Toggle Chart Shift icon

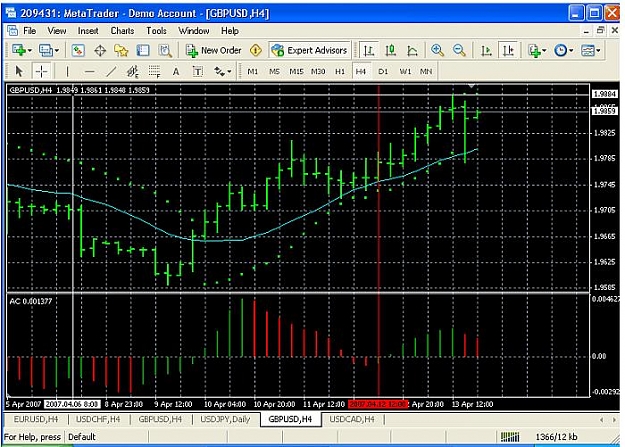[508, 51]
